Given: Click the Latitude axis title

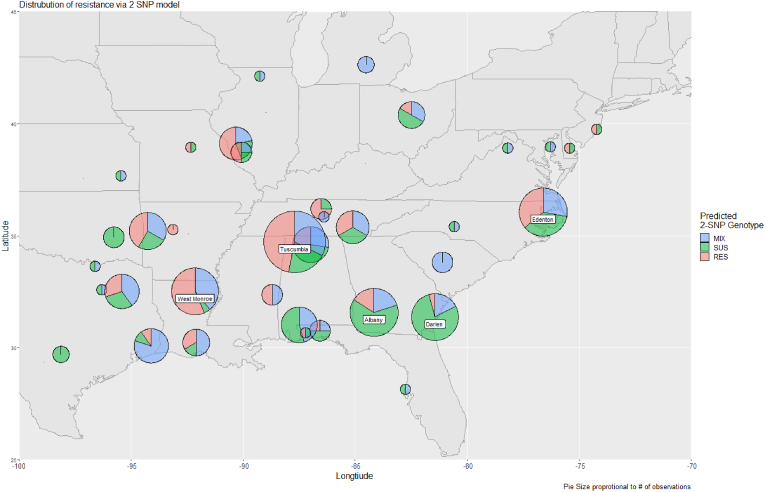Looking at the screenshot, I should tap(5, 236).
